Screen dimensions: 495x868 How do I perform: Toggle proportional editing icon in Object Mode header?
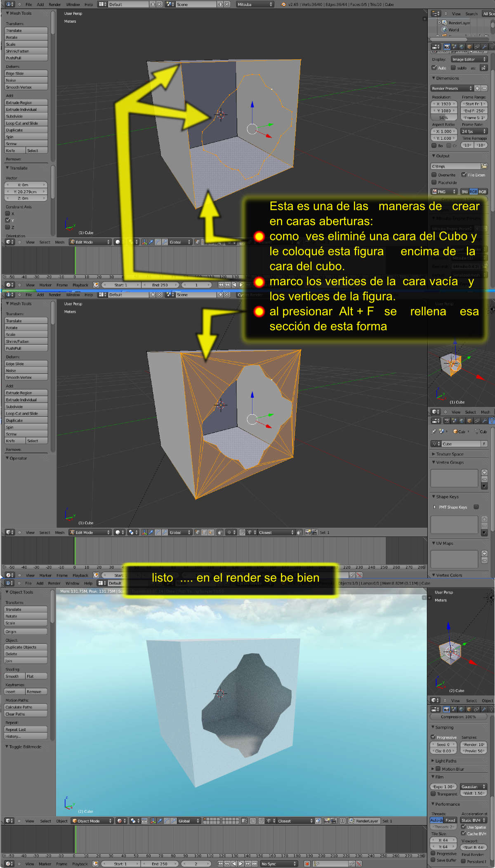pos(253,821)
